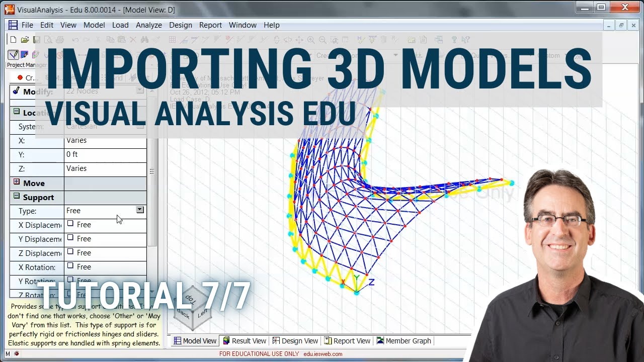Open the support Type dropdown arrow
Viewport: 644px width, 362px height.
pyautogui.click(x=140, y=210)
